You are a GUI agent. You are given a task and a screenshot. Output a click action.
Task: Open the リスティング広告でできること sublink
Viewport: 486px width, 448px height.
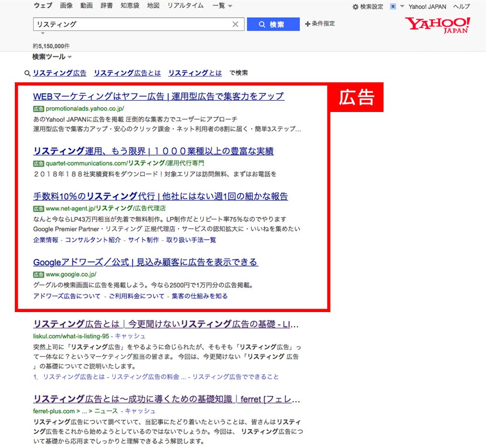[x=236, y=377]
